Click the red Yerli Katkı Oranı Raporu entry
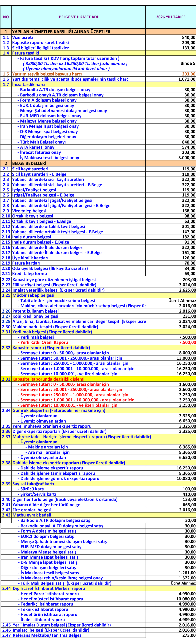The width and height of the screenshot is (196, 644). coord(44,342)
